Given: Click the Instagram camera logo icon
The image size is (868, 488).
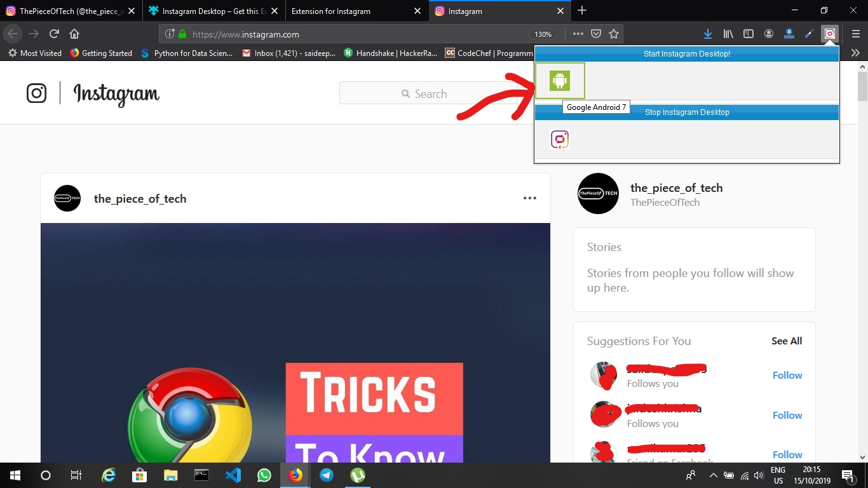Looking at the screenshot, I should [37, 93].
